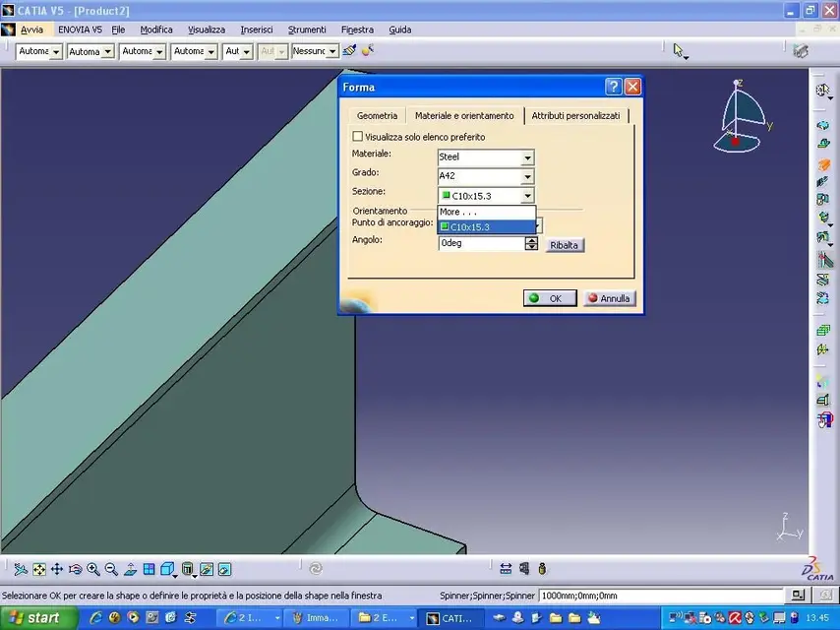Click the orange shape tool in right toolbar
Screen dimensions: 840x630
(x=823, y=164)
